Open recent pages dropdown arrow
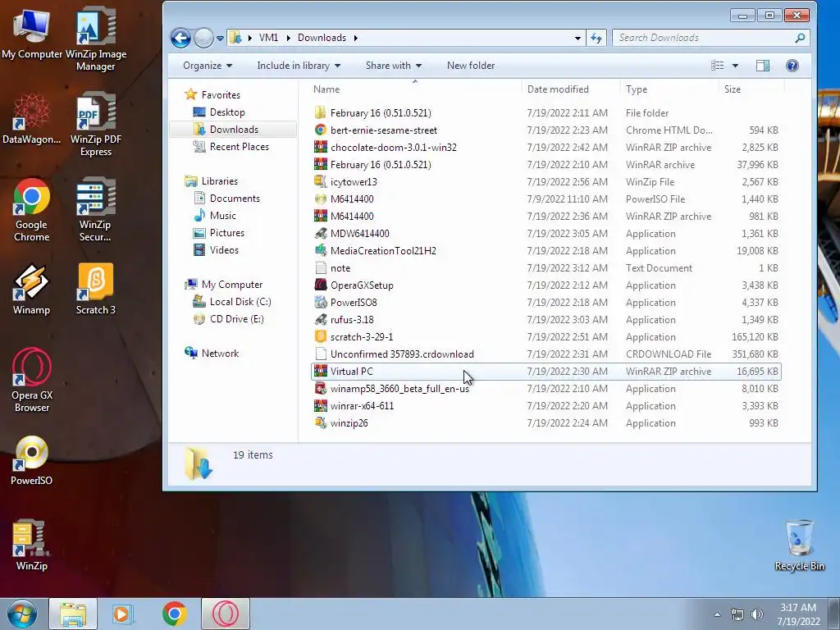This screenshot has width=840, height=630. pos(220,39)
